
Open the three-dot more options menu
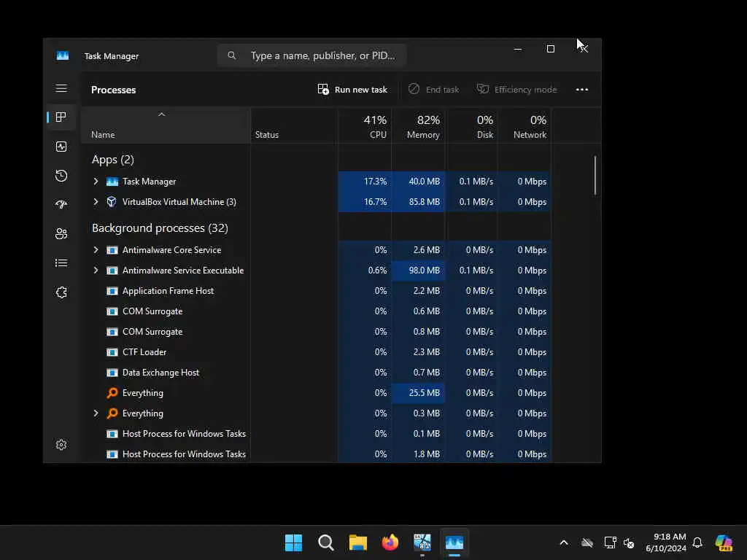pos(581,90)
